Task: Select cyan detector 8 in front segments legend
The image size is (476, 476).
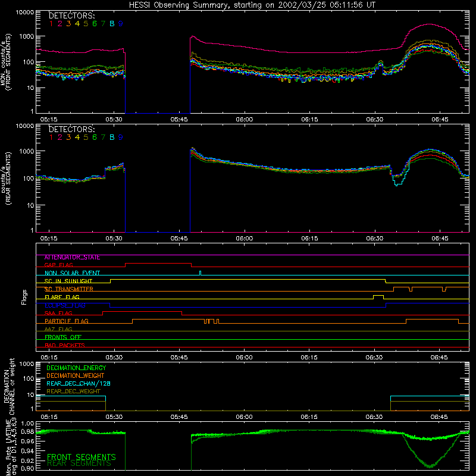Action: 112,24
